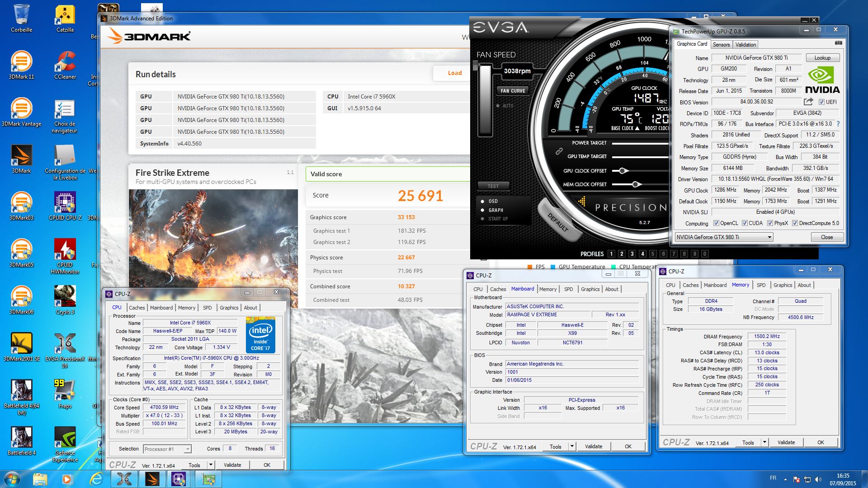
Task: Click the volume icon in system tray
Action: (818, 479)
